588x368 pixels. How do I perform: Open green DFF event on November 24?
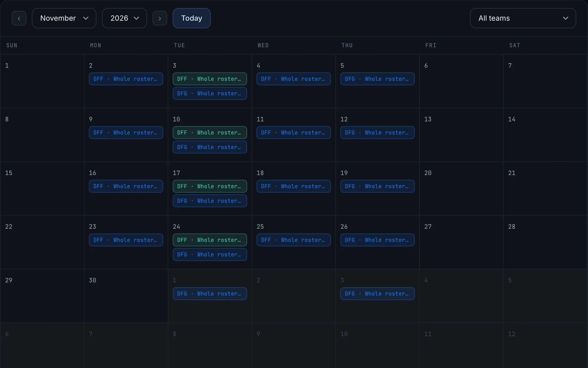point(210,240)
